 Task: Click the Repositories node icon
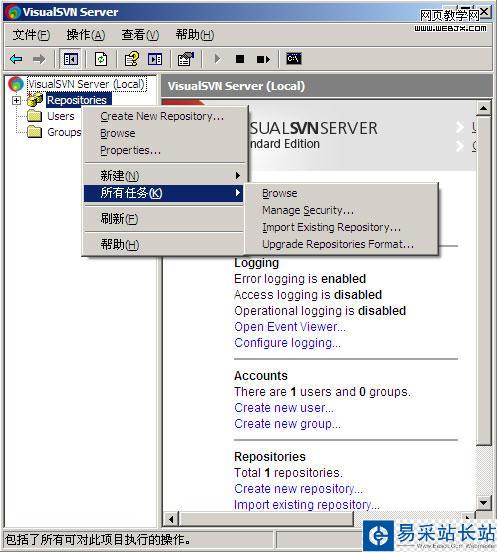coord(35,100)
